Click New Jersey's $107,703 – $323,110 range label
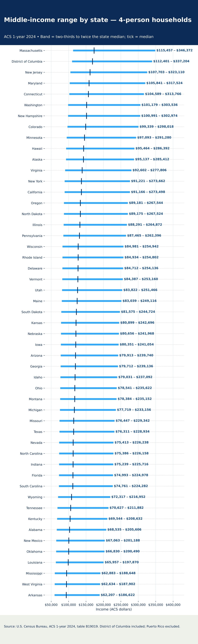The width and height of the screenshot is (198, 644). [x=166, y=72]
